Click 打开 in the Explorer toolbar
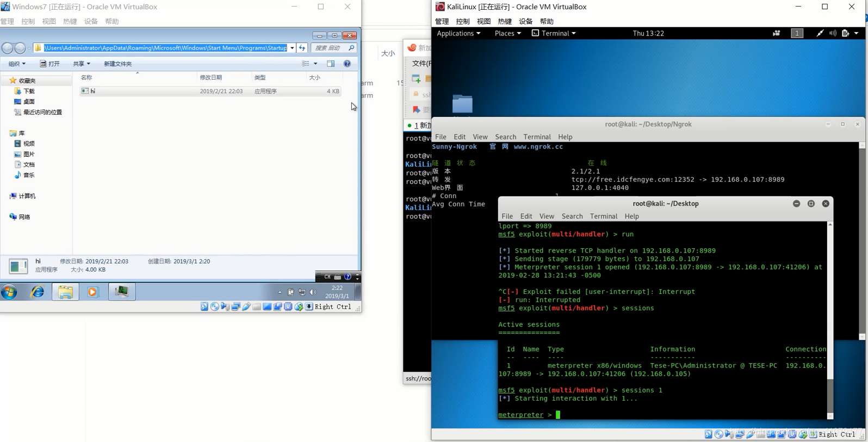This screenshot has width=868, height=442. 49,64
